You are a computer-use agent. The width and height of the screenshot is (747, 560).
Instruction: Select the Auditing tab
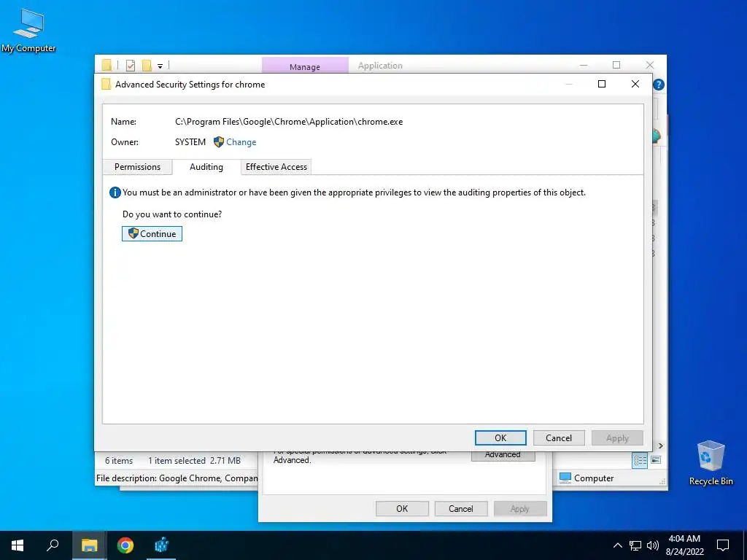tap(206, 167)
